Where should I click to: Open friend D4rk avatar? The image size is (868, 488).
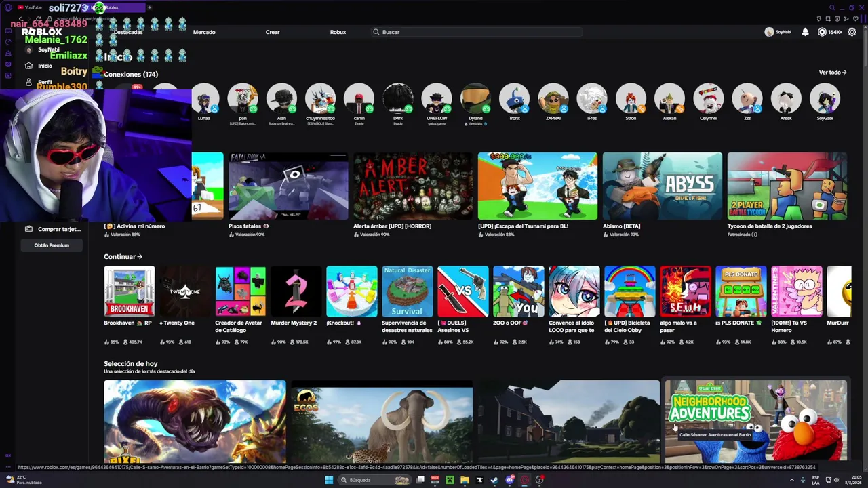point(398,99)
